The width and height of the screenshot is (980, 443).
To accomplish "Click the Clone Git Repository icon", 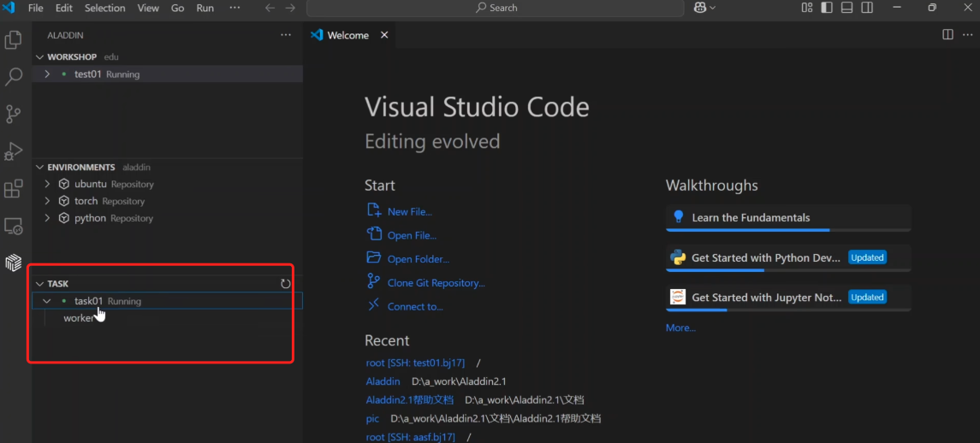I will 374,281.
